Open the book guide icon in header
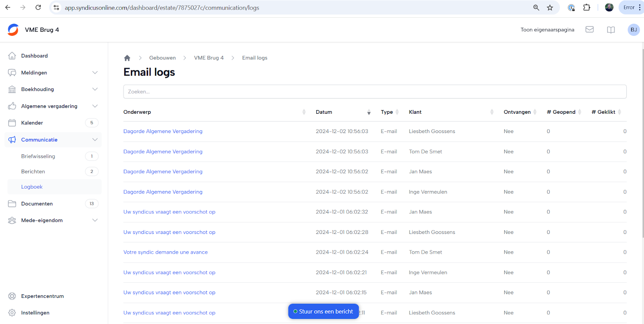Image resolution: width=644 pixels, height=324 pixels. point(611,30)
